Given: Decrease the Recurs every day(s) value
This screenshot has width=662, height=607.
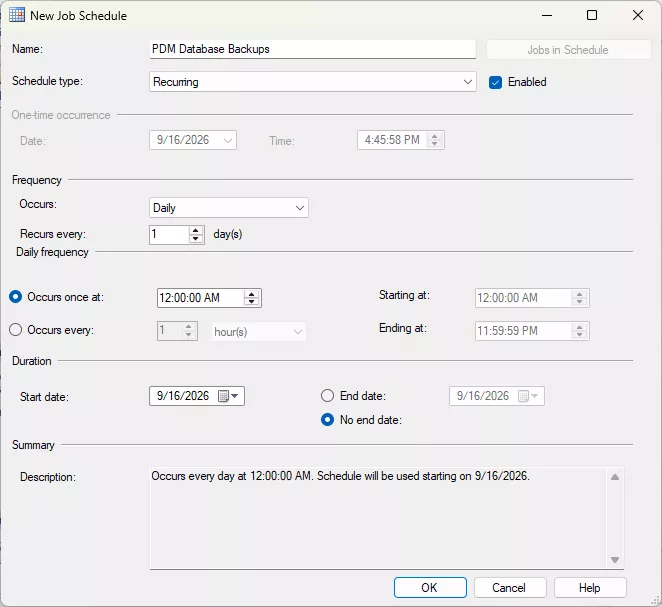Looking at the screenshot, I should [195, 239].
